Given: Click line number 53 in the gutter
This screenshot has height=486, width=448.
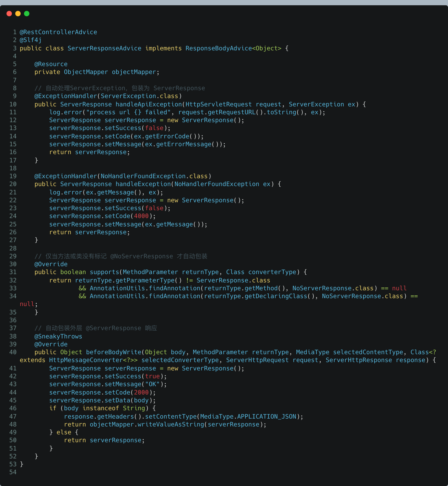Looking at the screenshot, I should point(13,464).
